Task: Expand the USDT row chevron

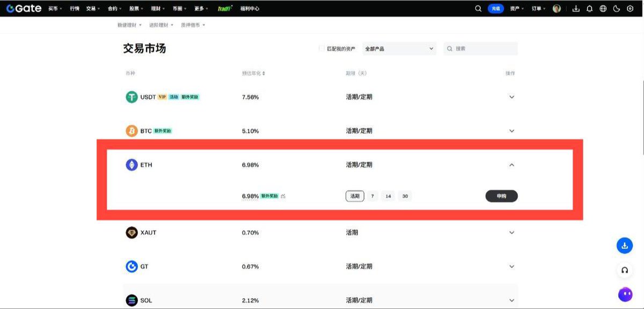Action: pyautogui.click(x=511, y=97)
